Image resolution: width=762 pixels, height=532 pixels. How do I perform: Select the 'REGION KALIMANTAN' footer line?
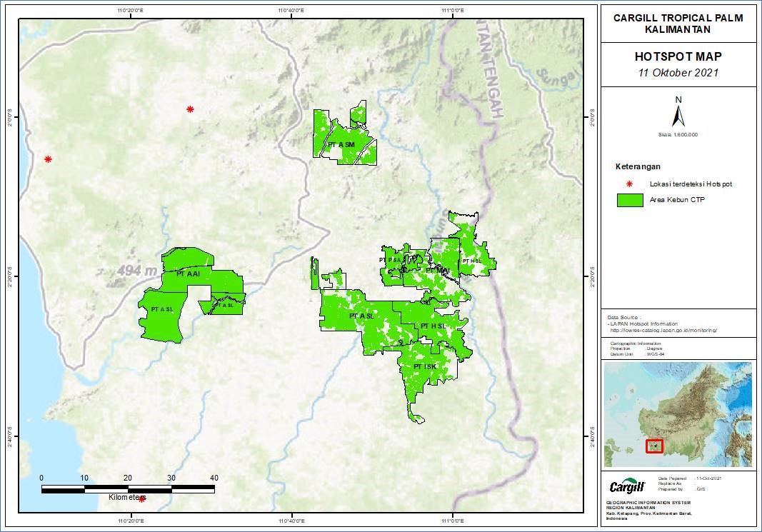tap(631, 508)
